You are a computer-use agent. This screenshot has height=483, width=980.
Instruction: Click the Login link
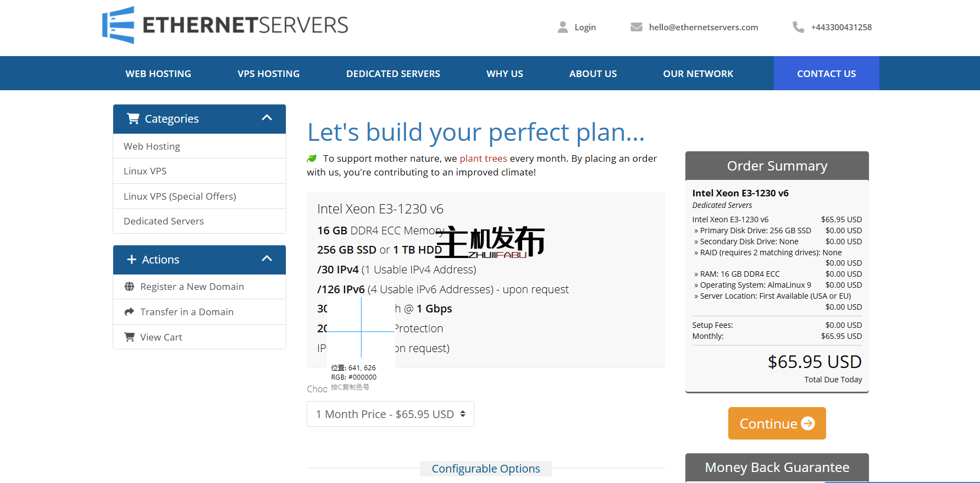click(x=585, y=27)
